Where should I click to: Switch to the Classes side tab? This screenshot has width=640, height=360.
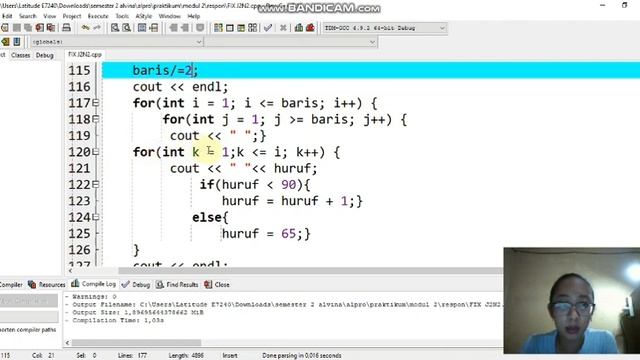(x=20, y=55)
